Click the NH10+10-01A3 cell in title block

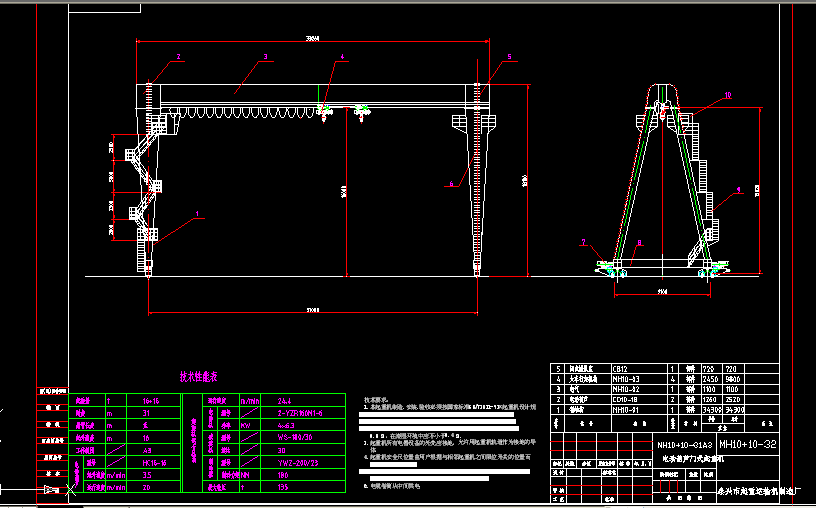(684, 444)
